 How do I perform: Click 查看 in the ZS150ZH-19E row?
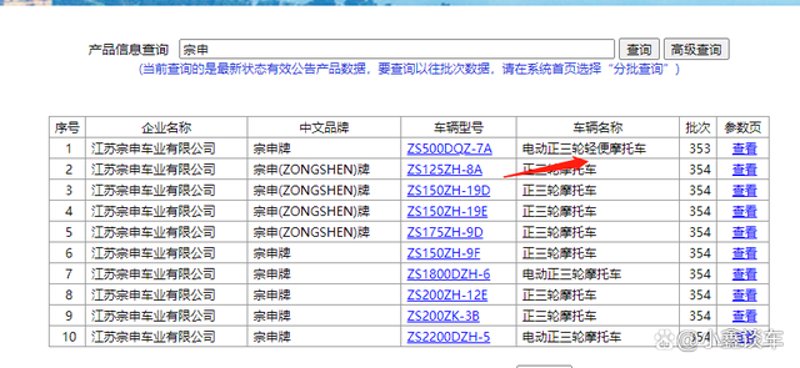pos(744,211)
